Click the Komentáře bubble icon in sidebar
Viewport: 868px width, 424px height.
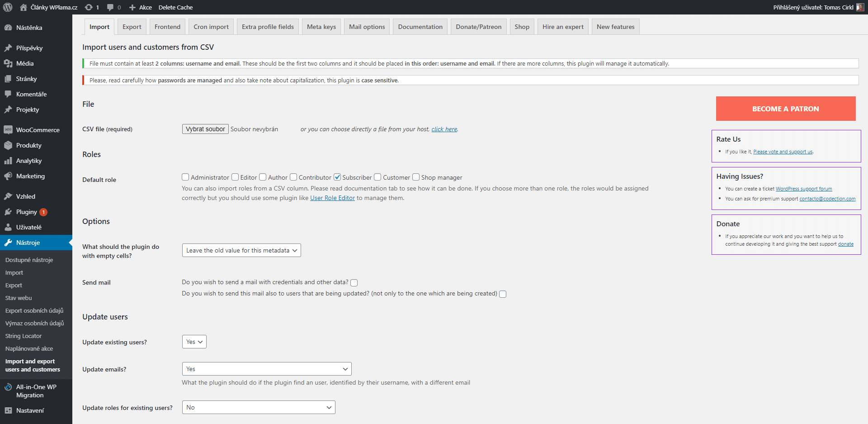point(8,94)
